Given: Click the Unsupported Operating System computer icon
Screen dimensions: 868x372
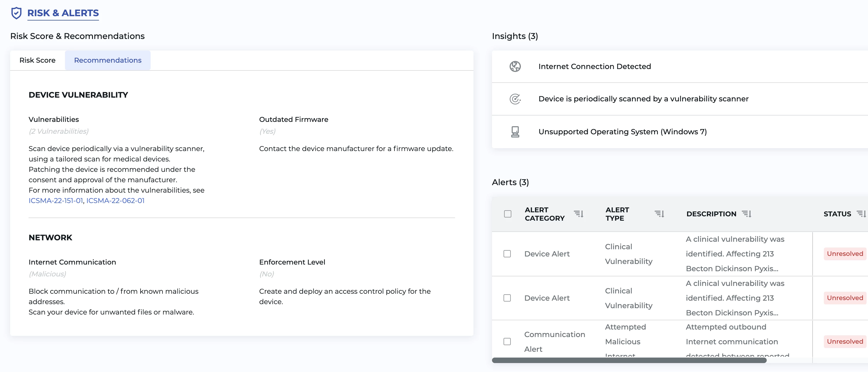Looking at the screenshot, I should 515,131.
